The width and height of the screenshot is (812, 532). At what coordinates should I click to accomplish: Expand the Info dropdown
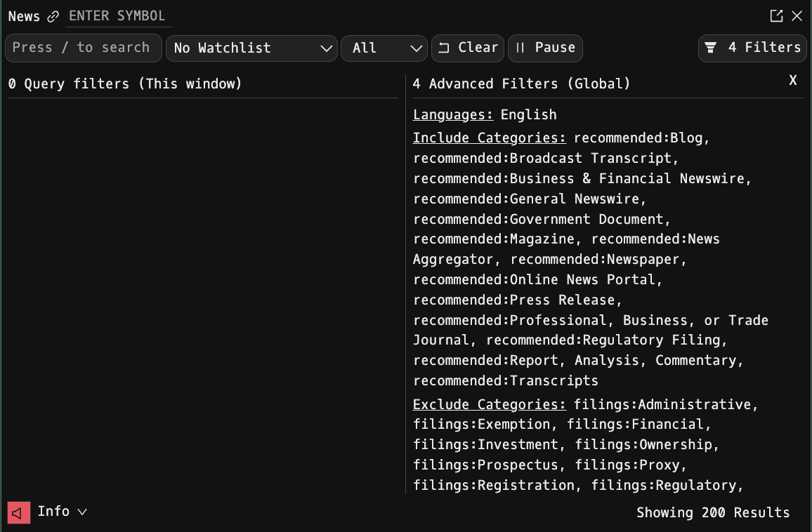(62, 512)
